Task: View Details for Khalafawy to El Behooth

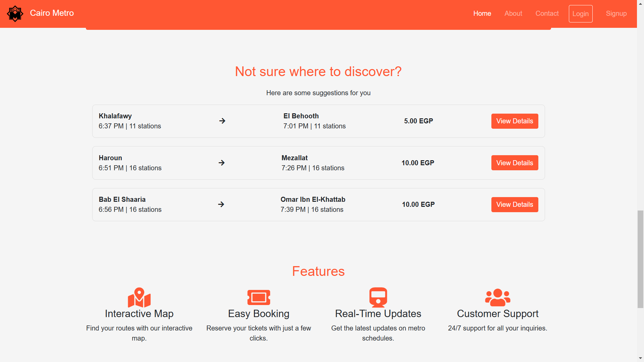Action: tap(515, 121)
